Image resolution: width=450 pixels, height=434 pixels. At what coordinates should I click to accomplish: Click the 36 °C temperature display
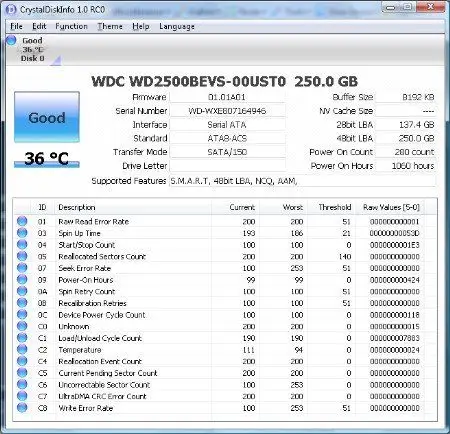(x=47, y=158)
